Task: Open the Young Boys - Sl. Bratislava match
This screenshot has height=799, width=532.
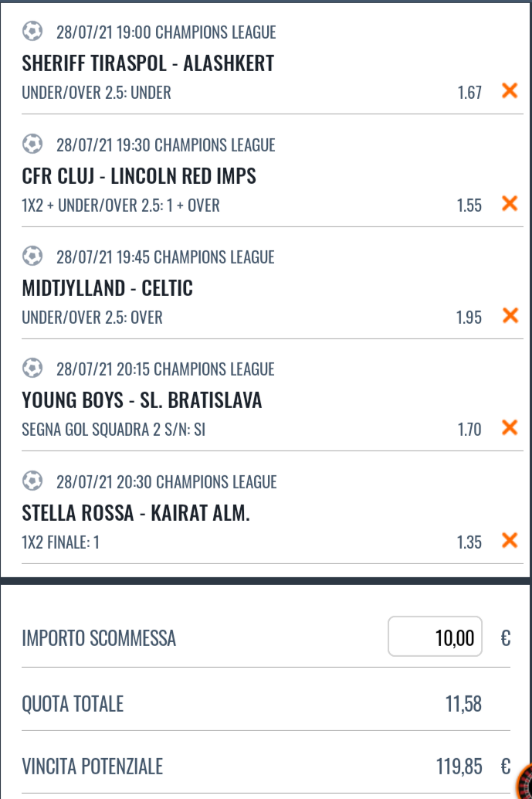Action: (142, 400)
